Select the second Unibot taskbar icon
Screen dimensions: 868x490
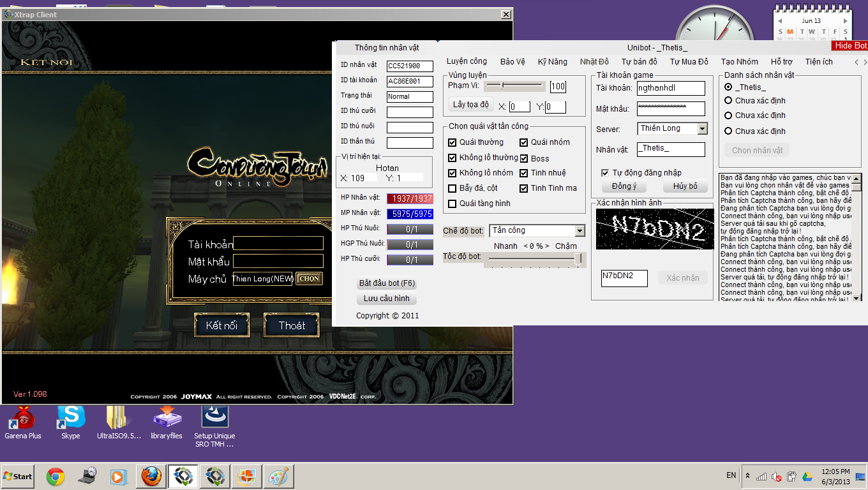215,477
